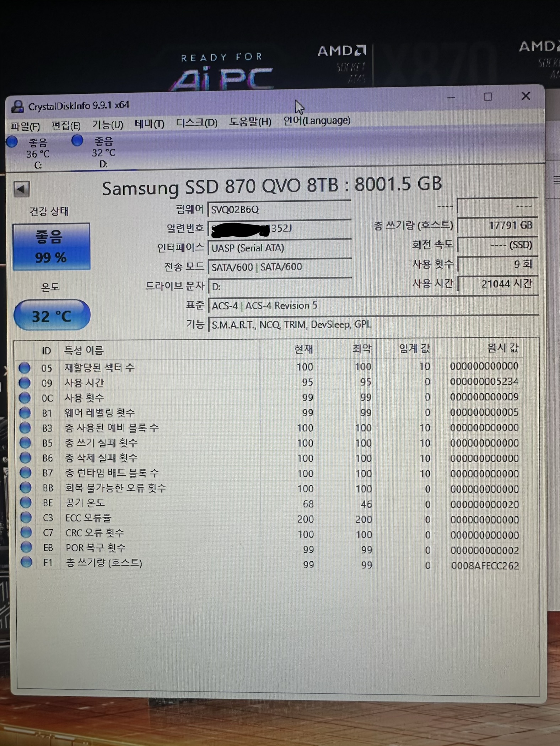Click the CrystalDiskInfo app icon in title bar
Viewport: 560px width, 746px height.
[x=17, y=106]
